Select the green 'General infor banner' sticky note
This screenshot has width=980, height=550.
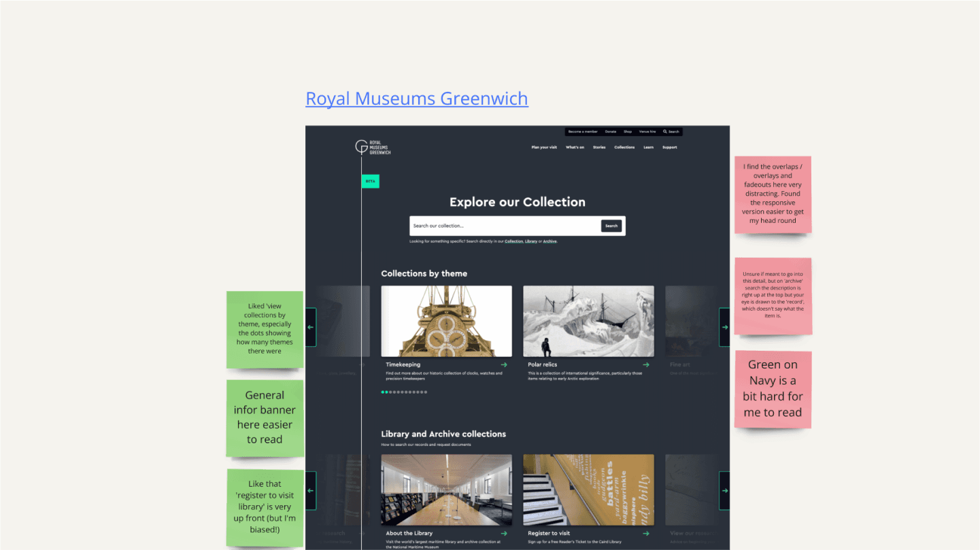265,417
